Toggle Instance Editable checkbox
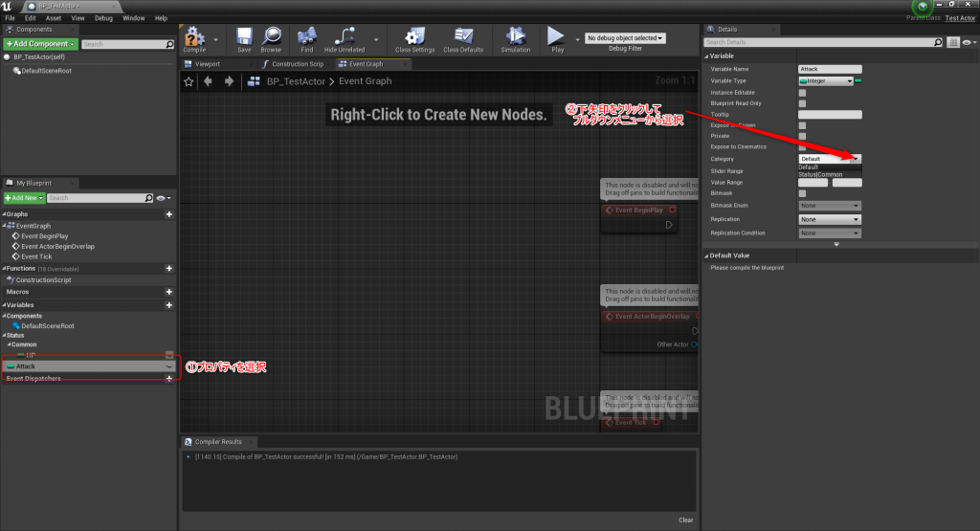Screen dimensions: 980x531 tap(803, 93)
